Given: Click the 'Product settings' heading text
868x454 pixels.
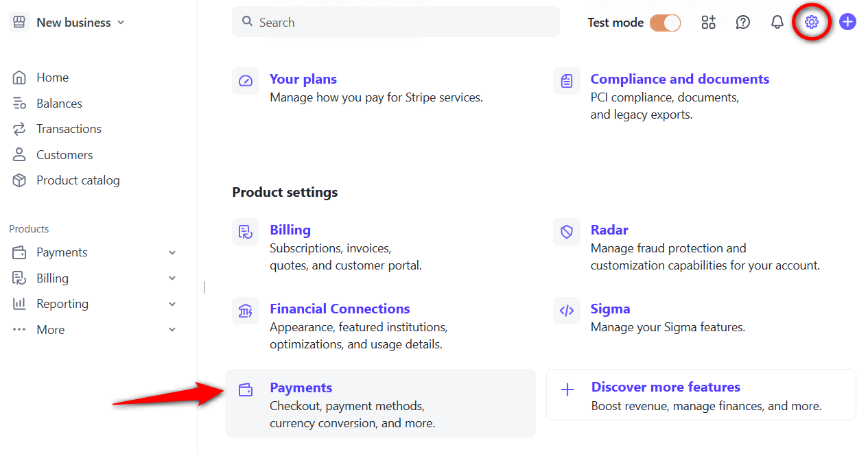Looking at the screenshot, I should coord(285,192).
